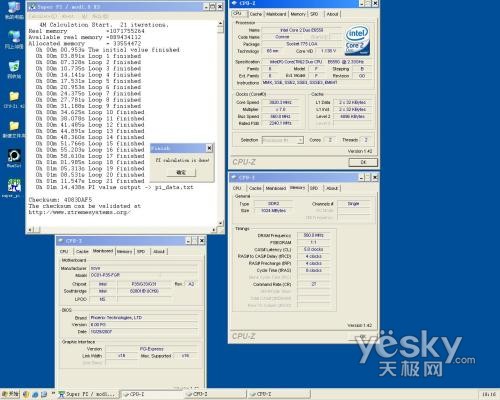
Task: Click the CAS# Latency value in memory window
Action: (x=313, y=249)
